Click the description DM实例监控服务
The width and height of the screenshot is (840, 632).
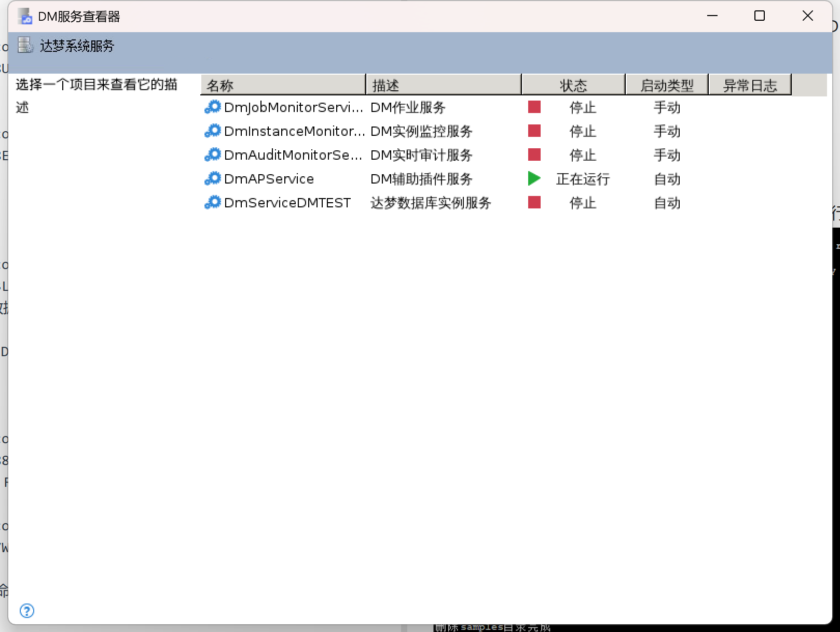click(421, 131)
